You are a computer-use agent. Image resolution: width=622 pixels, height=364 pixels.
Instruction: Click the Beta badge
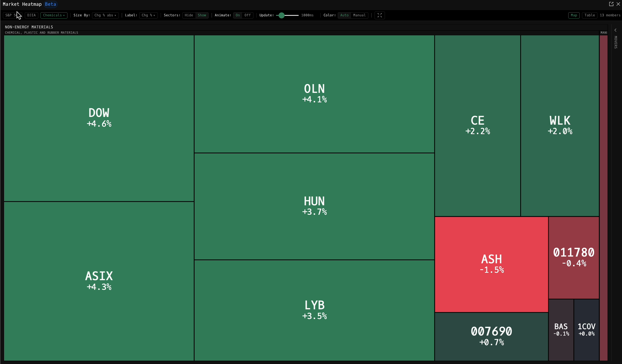(50, 4)
